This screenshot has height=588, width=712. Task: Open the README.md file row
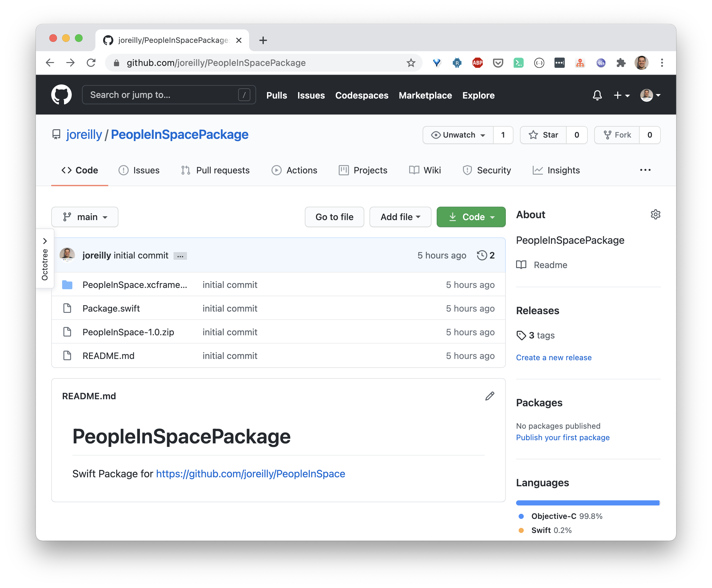[x=278, y=356]
